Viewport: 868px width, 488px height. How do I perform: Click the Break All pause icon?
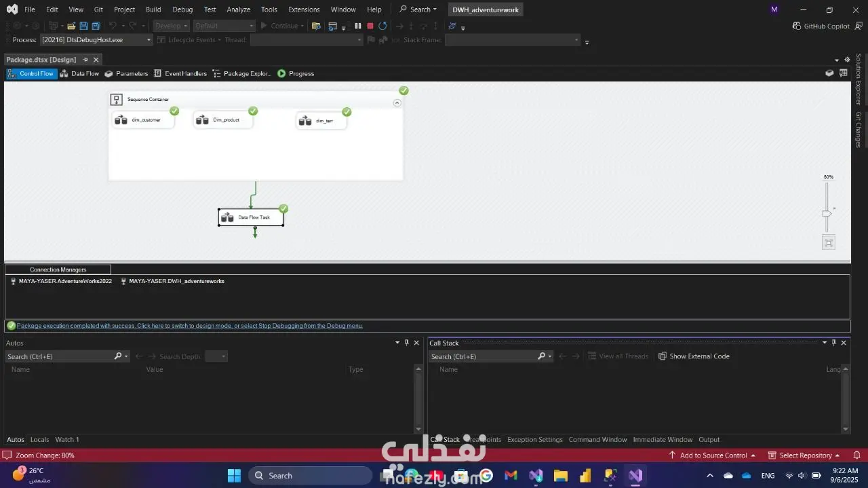click(358, 26)
